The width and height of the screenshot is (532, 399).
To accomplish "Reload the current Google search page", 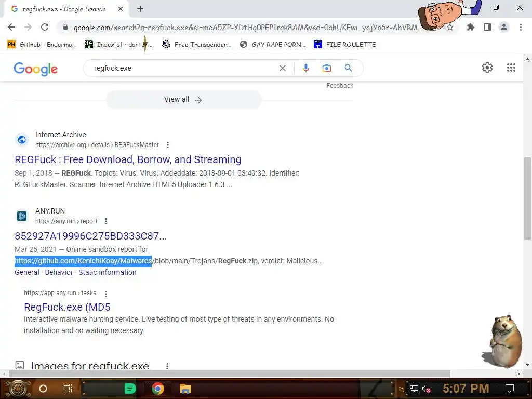I will coord(45,27).
